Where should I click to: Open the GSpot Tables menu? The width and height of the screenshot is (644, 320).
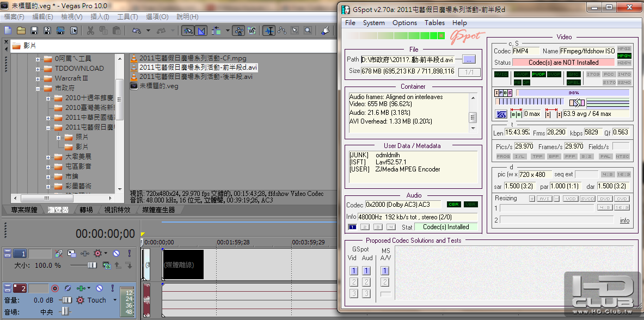(434, 23)
